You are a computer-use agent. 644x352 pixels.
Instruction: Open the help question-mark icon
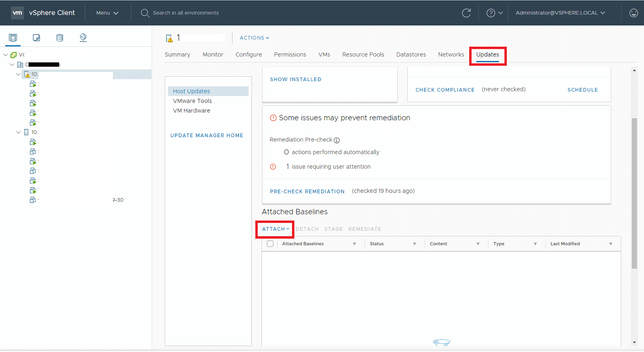coord(491,13)
